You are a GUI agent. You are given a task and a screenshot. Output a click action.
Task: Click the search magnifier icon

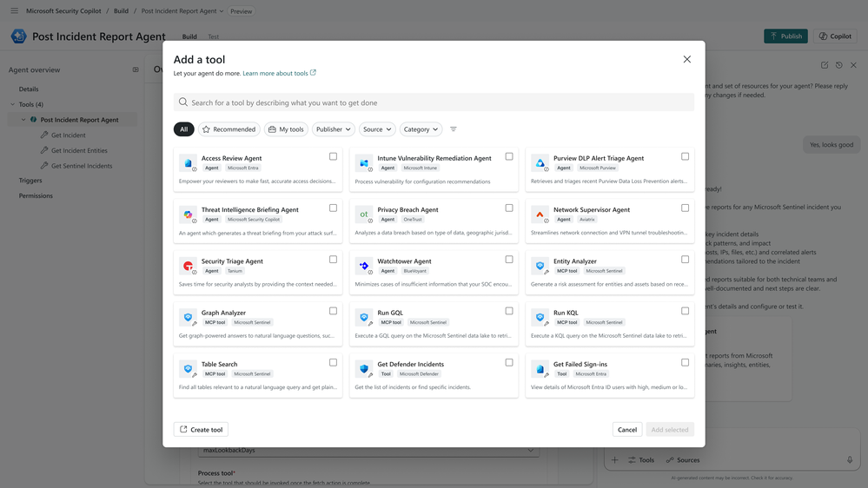coord(183,102)
